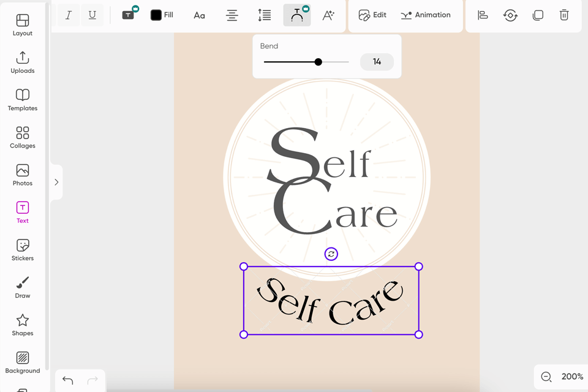This screenshot has height=392, width=588.
Task: Open the Animation options
Action: [x=426, y=15]
